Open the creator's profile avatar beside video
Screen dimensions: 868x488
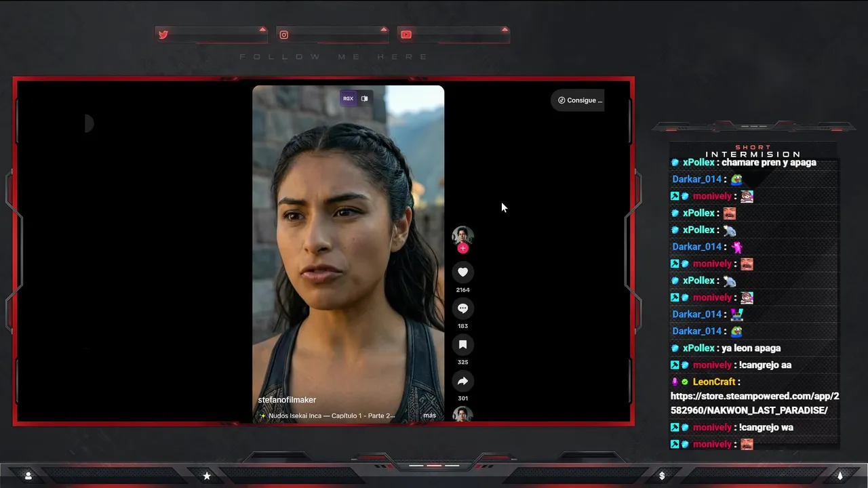(x=462, y=236)
